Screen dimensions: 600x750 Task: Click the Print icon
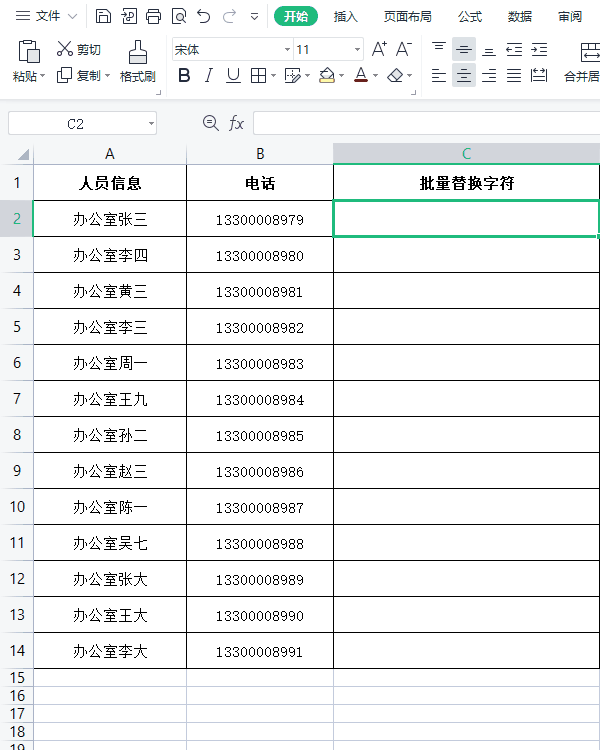(154, 16)
